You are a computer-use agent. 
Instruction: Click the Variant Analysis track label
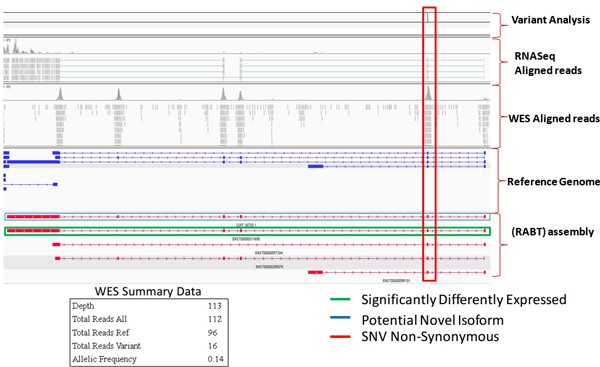point(550,20)
